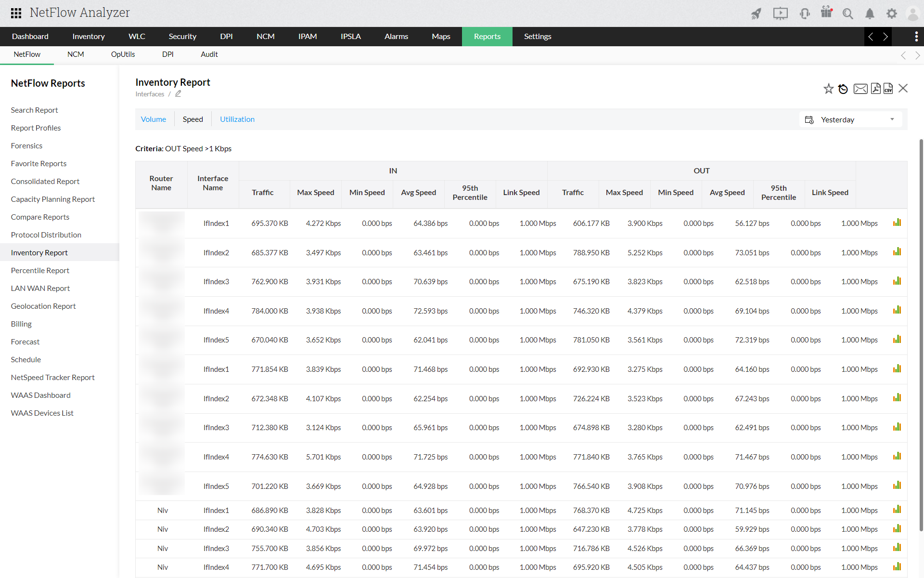Click the rocket quick-start icon
924x578 pixels.
pos(757,13)
